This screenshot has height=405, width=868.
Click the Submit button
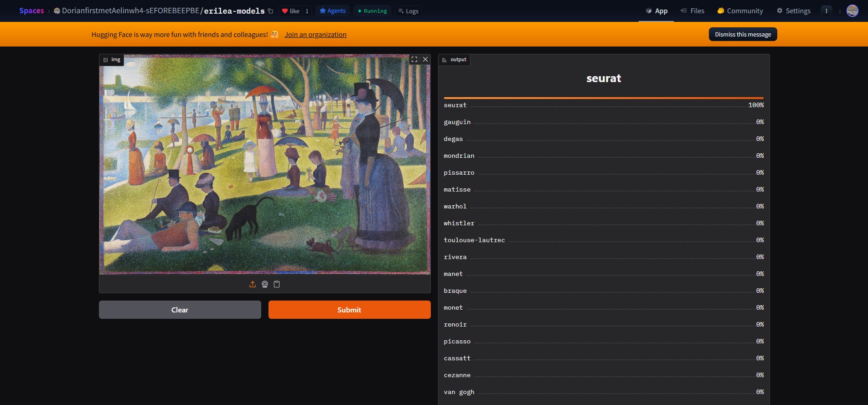tap(349, 310)
